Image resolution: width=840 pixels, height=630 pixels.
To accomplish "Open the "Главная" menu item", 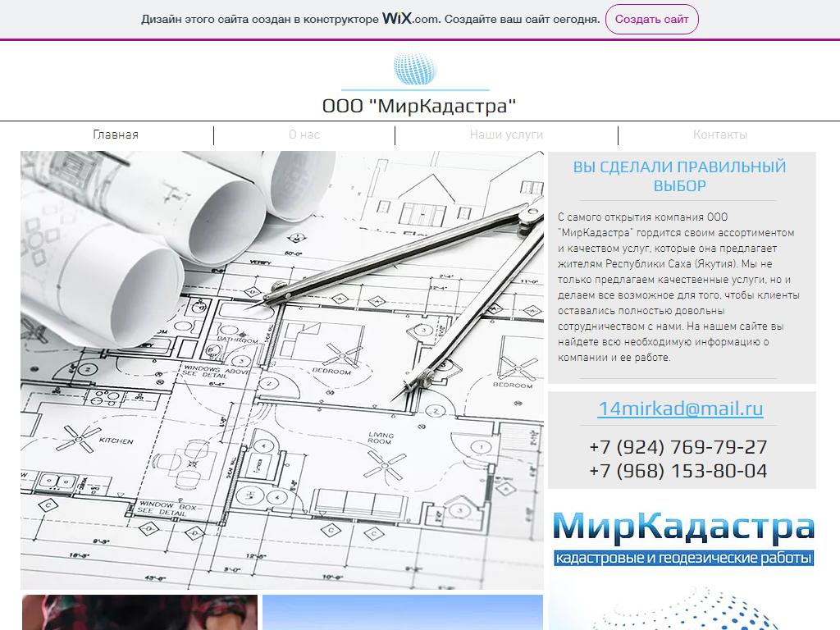I will tap(116, 135).
